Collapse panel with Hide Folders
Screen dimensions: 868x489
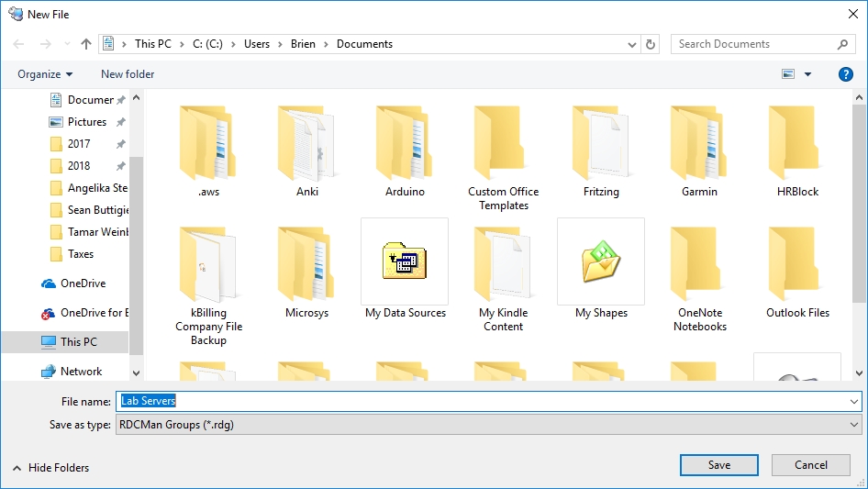(x=50, y=468)
